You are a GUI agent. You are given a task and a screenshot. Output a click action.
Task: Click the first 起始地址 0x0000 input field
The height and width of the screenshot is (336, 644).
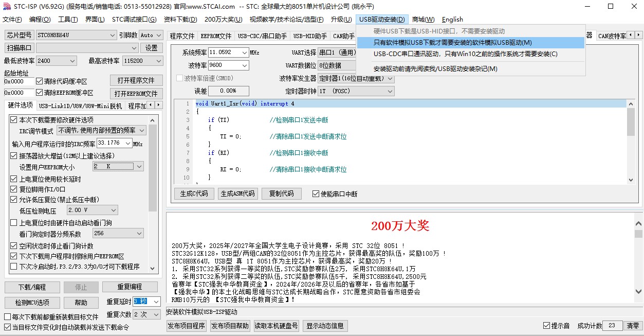(19, 81)
